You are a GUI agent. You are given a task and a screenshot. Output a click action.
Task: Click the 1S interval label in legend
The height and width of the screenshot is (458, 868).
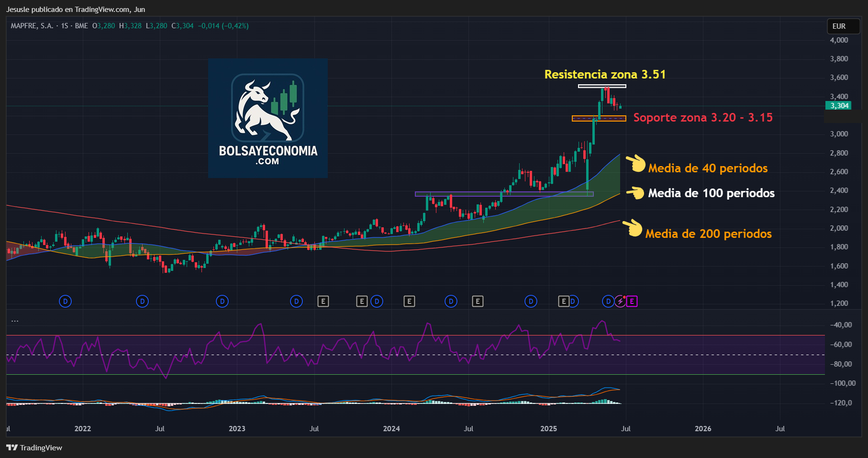(65, 26)
